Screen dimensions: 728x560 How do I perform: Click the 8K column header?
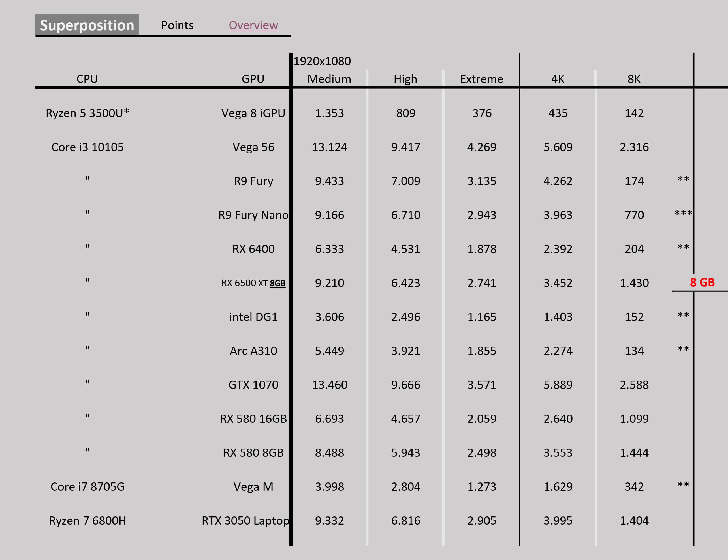634,79
